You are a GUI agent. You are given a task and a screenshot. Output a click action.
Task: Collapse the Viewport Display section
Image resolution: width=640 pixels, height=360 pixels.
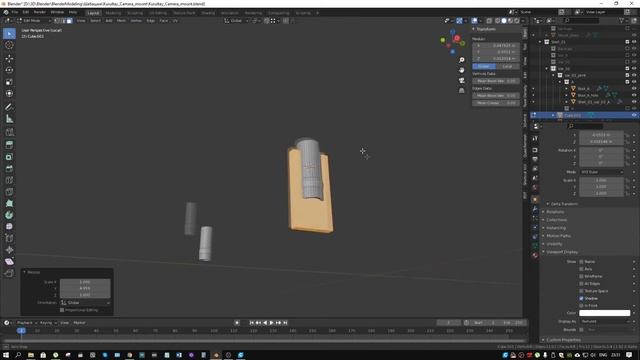point(562,252)
